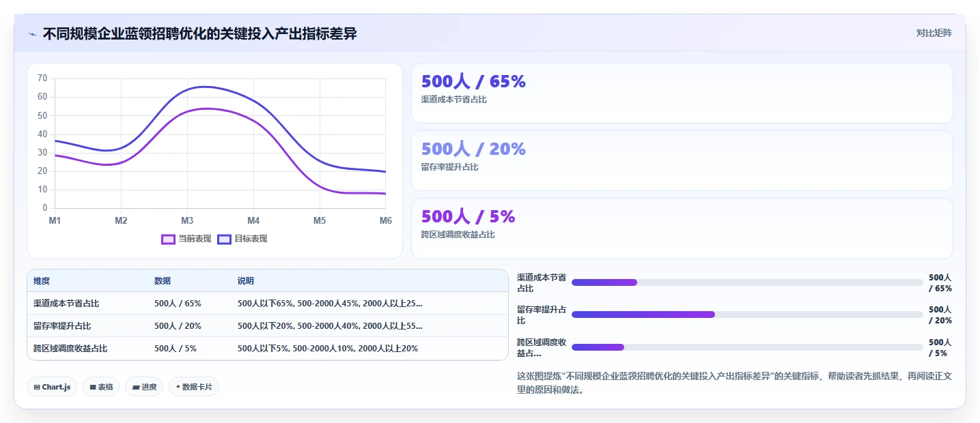
Task: Click the M6 axis label
Action: [x=386, y=220]
